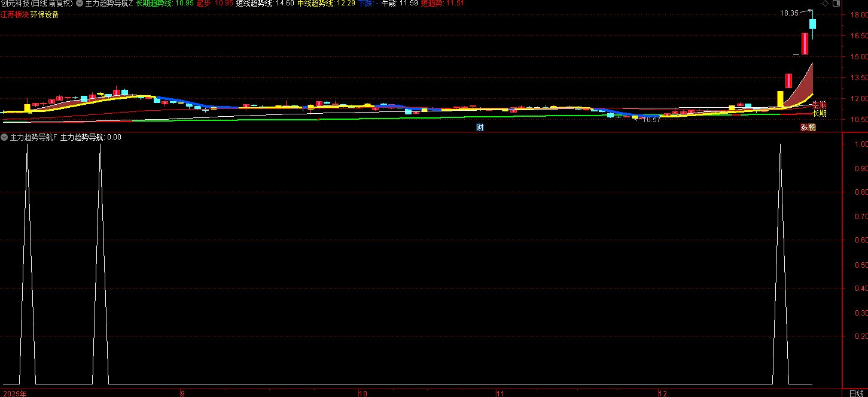Click the stock title 创元科技(日线,前复权)
Viewport: 868px width, 397px height.
(x=36, y=4)
